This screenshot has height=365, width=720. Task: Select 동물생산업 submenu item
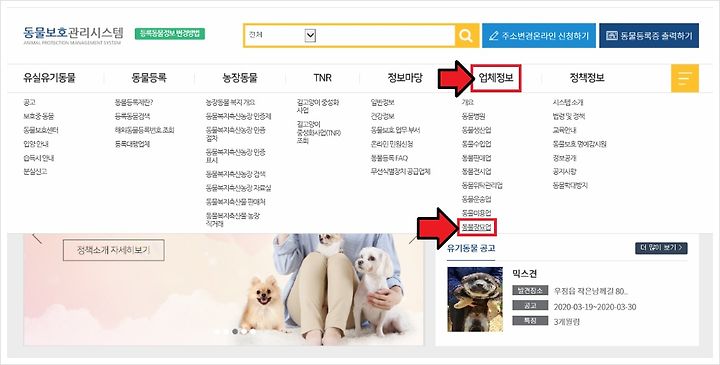click(x=476, y=130)
